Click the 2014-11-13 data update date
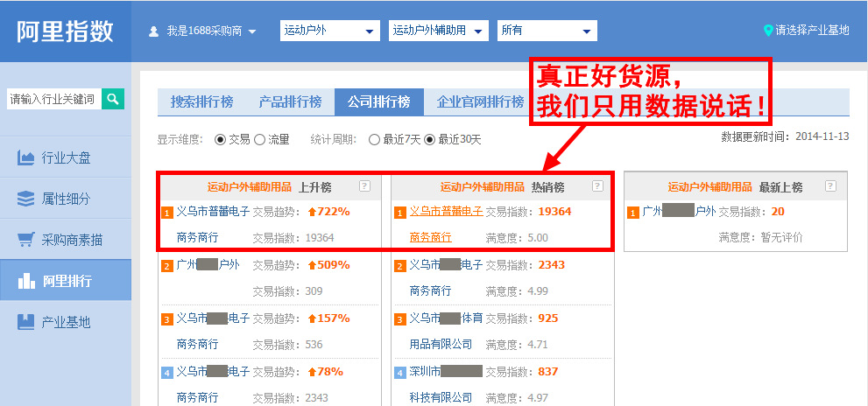Image resolution: width=868 pixels, height=406 pixels. pyautogui.click(x=822, y=136)
